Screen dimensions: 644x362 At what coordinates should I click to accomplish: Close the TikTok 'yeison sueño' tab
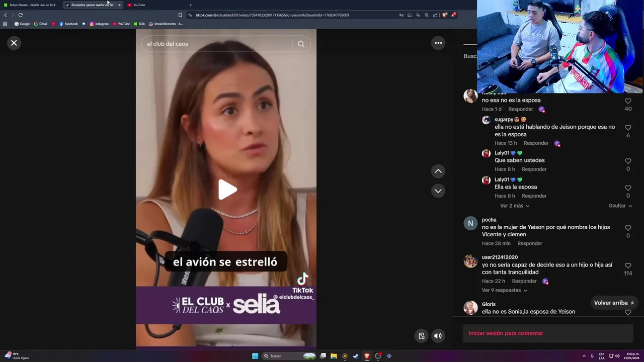119,5
